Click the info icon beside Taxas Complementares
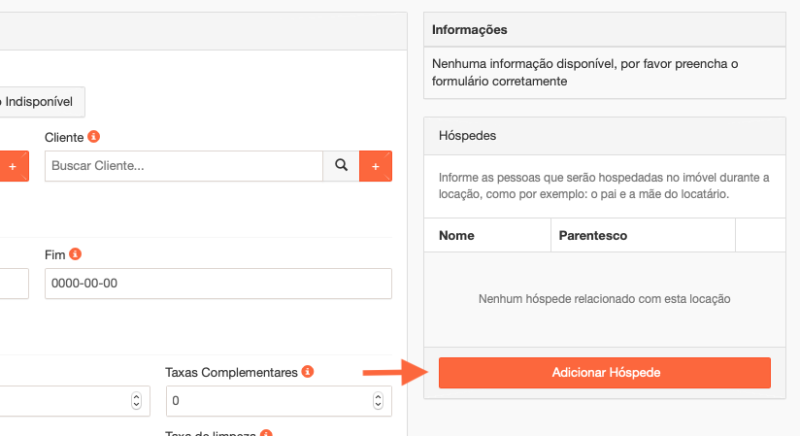Viewport: 800px width, 436px height. (308, 372)
